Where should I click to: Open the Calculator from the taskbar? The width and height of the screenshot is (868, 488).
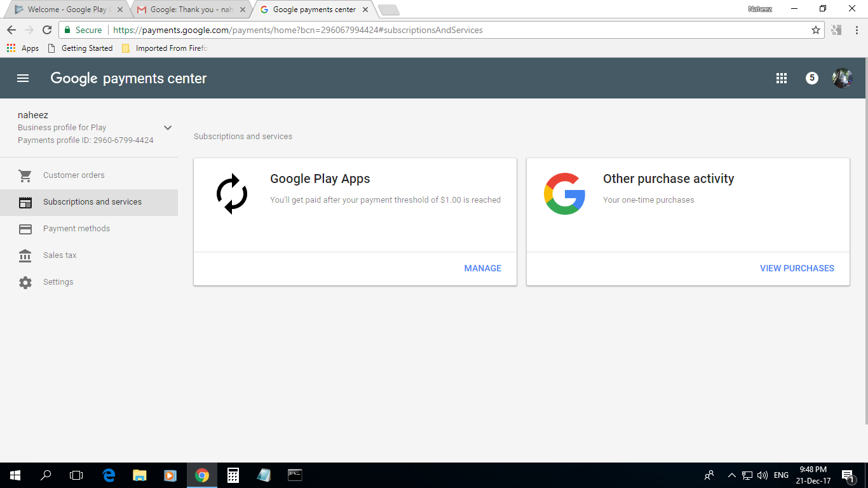coord(233,475)
